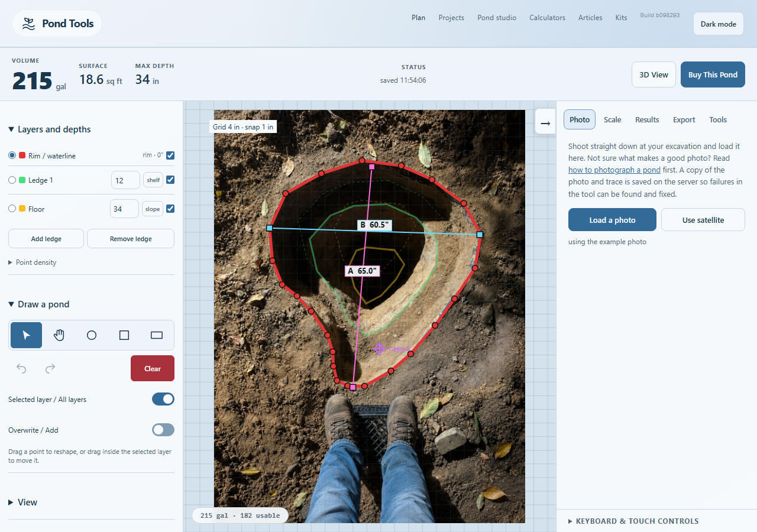The image size is (757, 532).
Task: Select the hand pan tool
Action: tap(59, 335)
